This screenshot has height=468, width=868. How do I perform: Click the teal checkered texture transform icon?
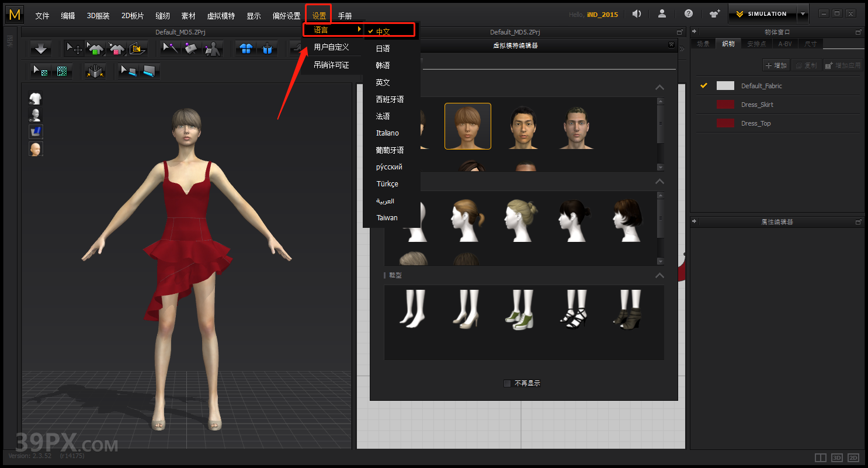(62, 71)
